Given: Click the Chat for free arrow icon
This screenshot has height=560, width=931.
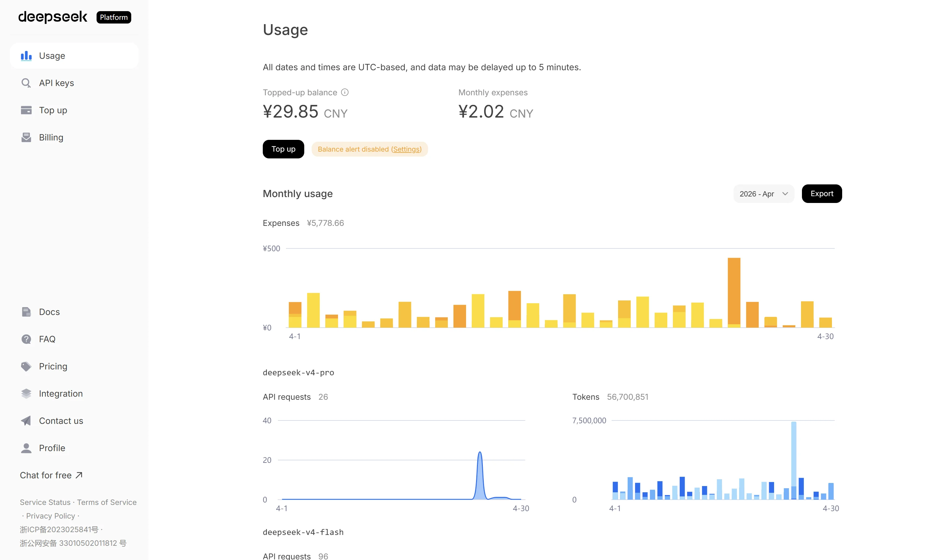Looking at the screenshot, I should pos(79,475).
